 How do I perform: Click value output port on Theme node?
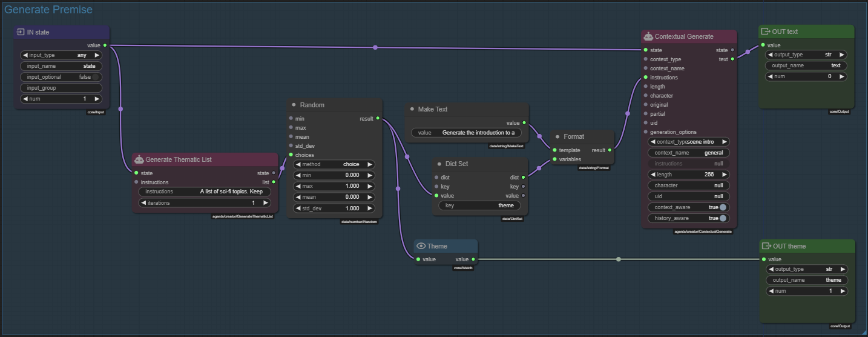click(473, 259)
